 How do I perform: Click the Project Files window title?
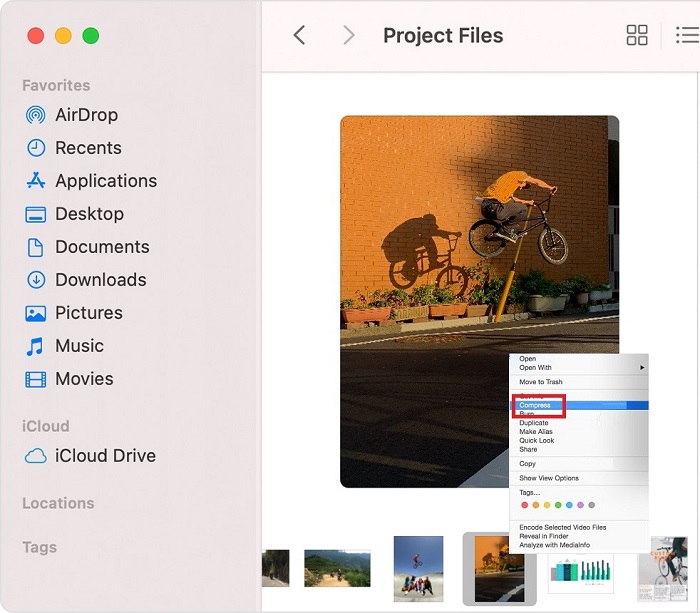(x=443, y=36)
